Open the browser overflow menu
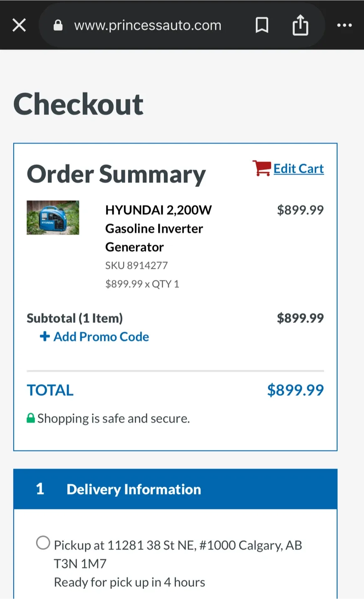 tap(345, 25)
